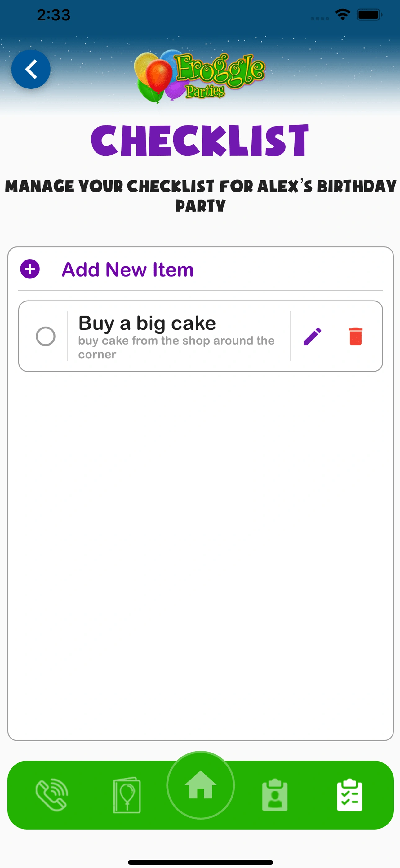Delete the 'Buy a big cake' item
Screen dimensions: 400x868
(x=356, y=336)
